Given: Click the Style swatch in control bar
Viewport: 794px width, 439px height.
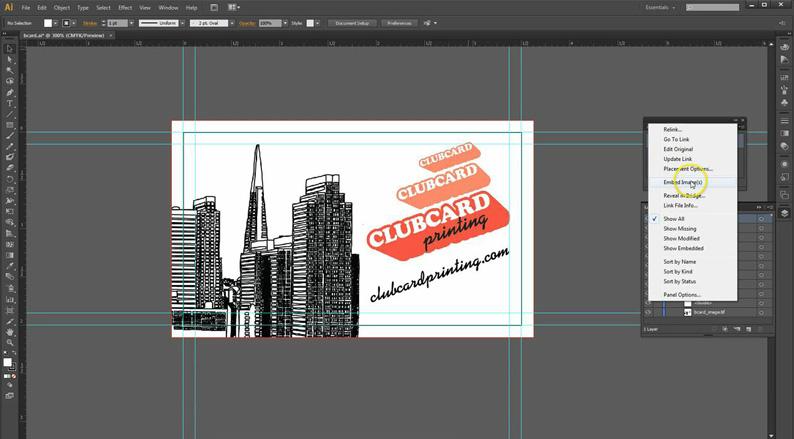Looking at the screenshot, I should [310, 23].
